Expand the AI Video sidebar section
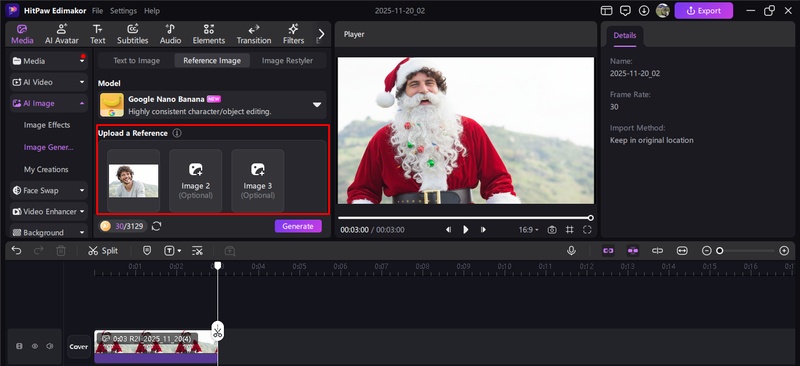Screen dimensions: 800x366 [49, 82]
